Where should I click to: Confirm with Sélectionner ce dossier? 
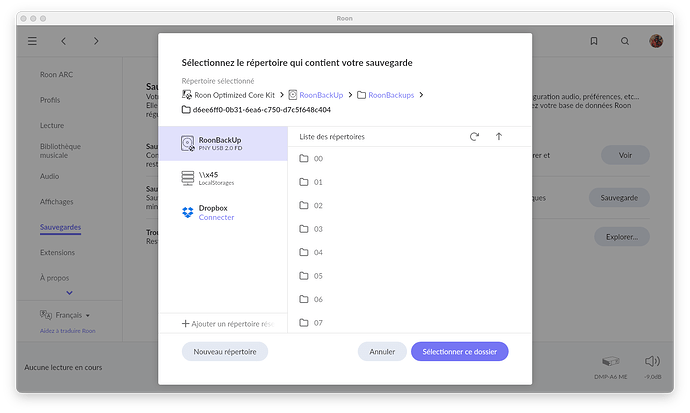click(459, 351)
